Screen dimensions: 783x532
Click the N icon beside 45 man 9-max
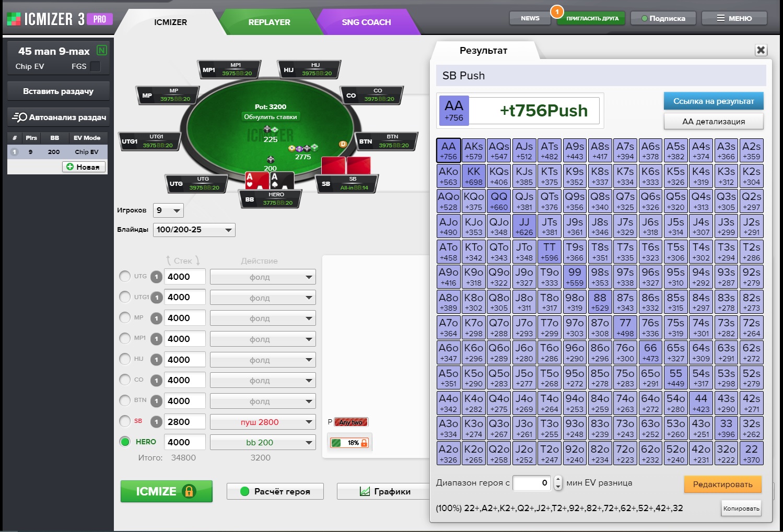pyautogui.click(x=102, y=51)
